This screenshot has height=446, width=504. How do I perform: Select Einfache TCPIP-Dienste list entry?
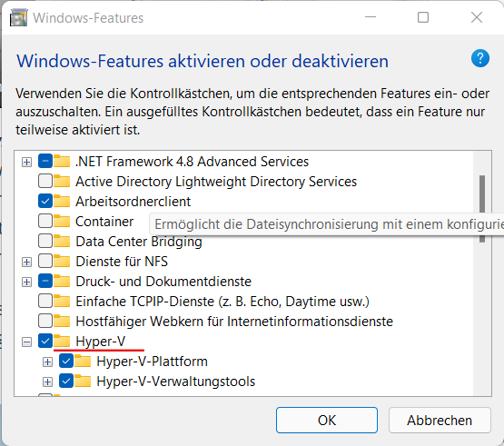(x=222, y=302)
